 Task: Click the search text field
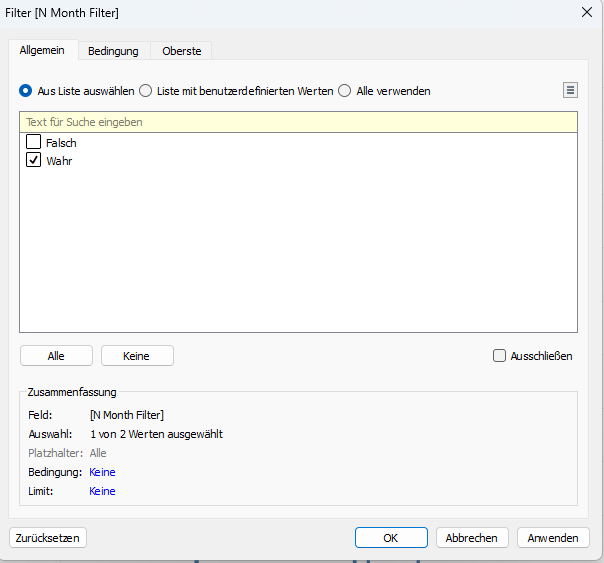pyautogui.click(x=299, y=122)
